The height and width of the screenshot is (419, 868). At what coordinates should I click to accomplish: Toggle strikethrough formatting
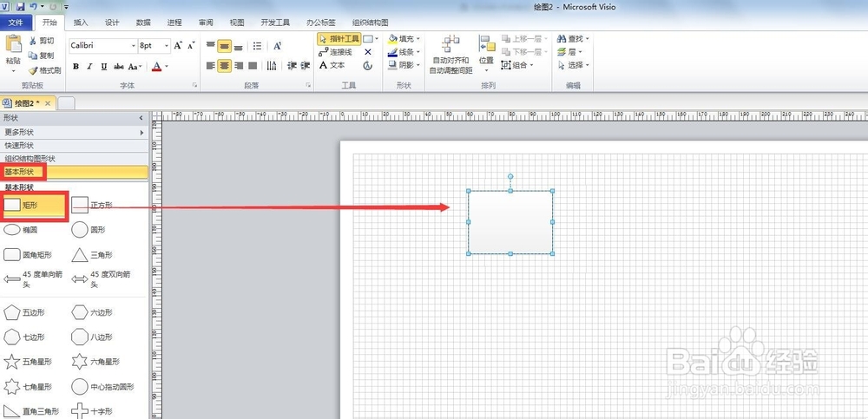point(118,67)
